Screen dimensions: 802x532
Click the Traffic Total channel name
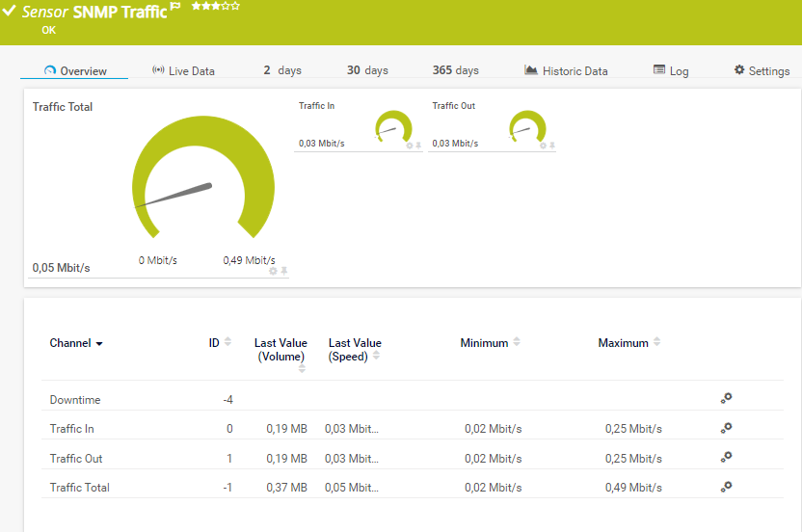click(x=79, y=488)
